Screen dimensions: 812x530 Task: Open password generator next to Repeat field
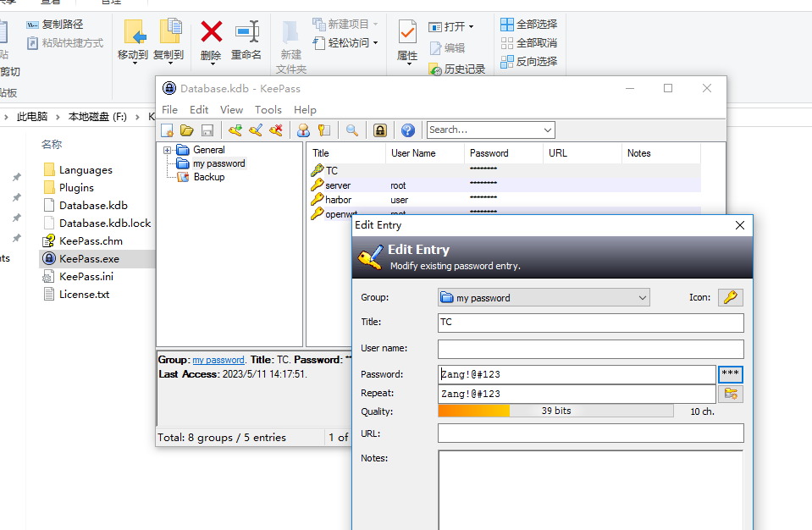(730, 394)
